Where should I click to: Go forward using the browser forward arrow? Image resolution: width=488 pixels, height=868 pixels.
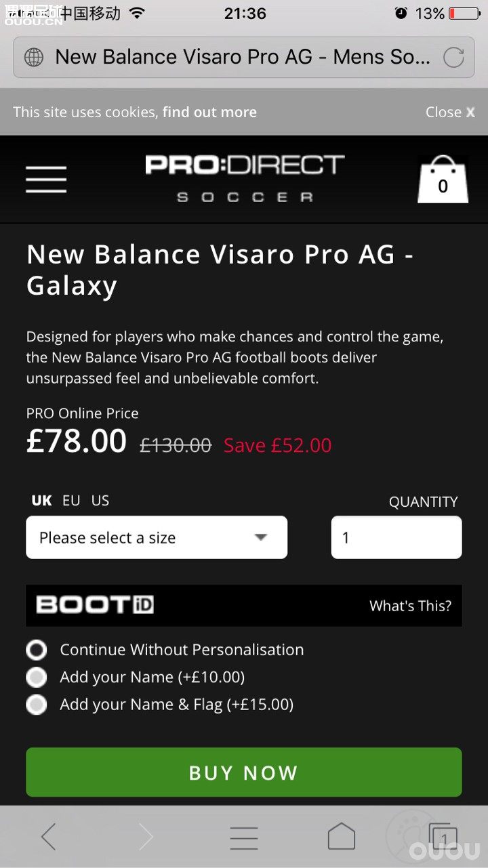click(146, 837)
